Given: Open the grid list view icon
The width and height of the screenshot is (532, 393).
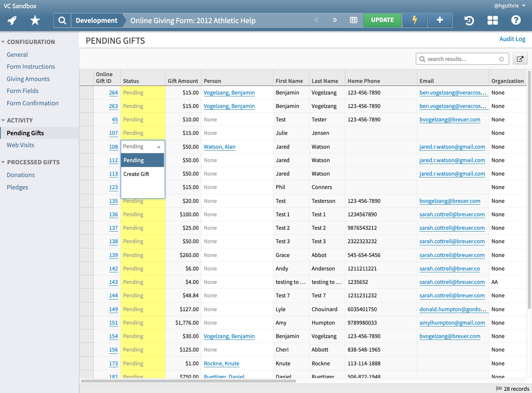Looking at the screenshot, I should click(353, 20).
